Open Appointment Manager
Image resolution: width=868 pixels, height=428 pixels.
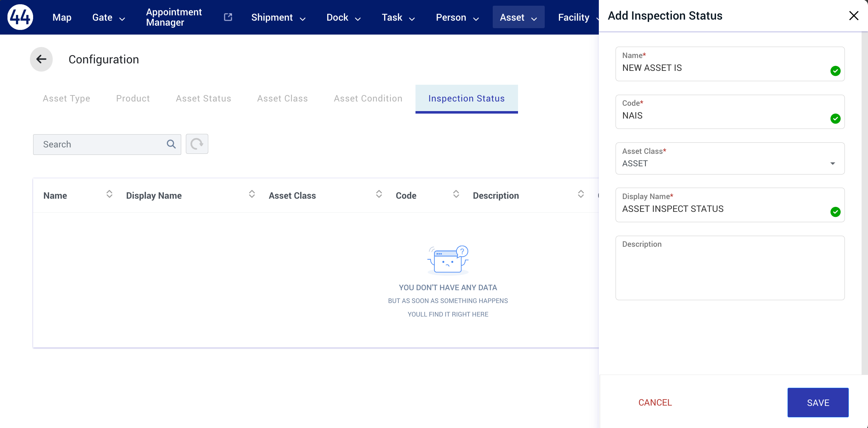(x=174, y=17)
